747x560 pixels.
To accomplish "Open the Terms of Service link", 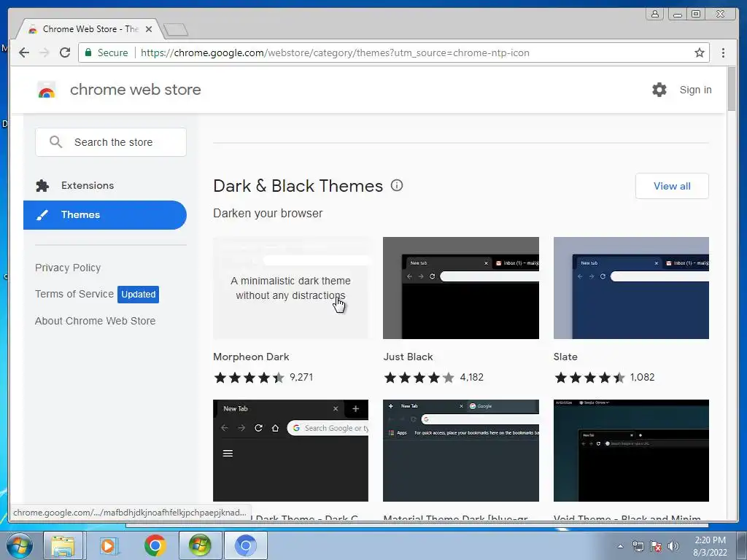I will (74, 294).
